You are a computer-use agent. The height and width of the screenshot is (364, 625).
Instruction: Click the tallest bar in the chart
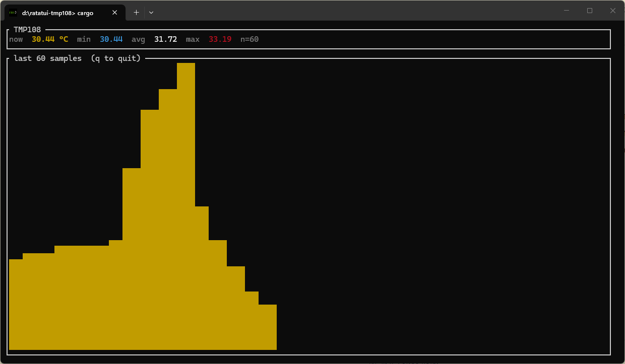coord(186,206)
